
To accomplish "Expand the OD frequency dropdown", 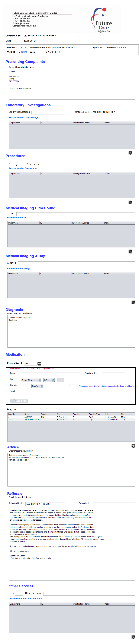I will click(x=49, y=380).
